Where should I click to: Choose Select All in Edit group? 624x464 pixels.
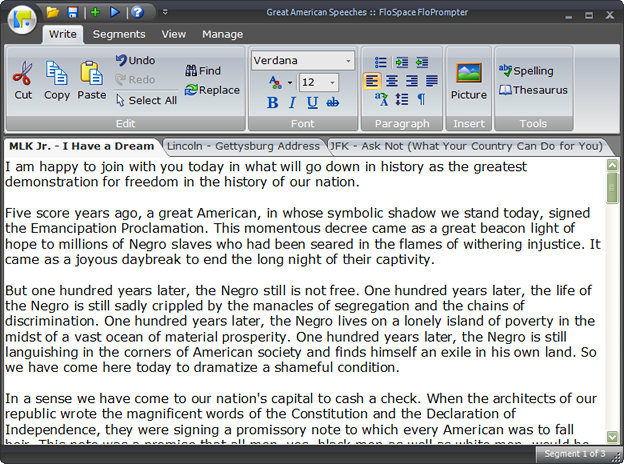(x=146, y=100)
